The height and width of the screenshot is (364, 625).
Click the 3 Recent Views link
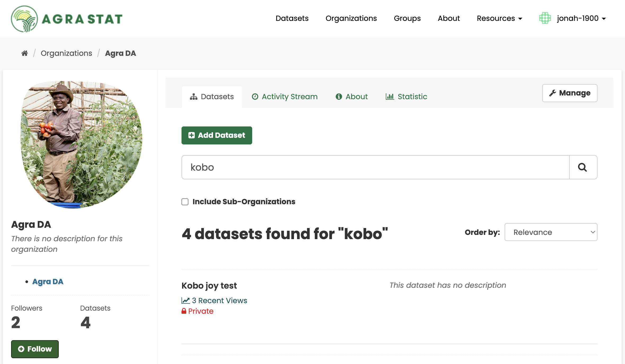pos(214,301)
